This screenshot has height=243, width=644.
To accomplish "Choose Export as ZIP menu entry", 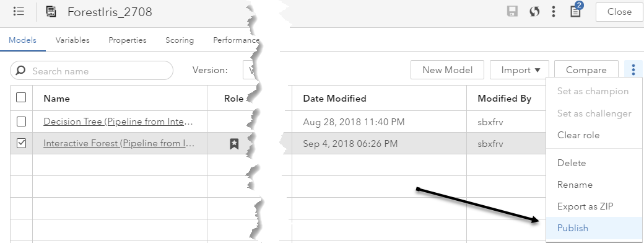I will (585, 206).
